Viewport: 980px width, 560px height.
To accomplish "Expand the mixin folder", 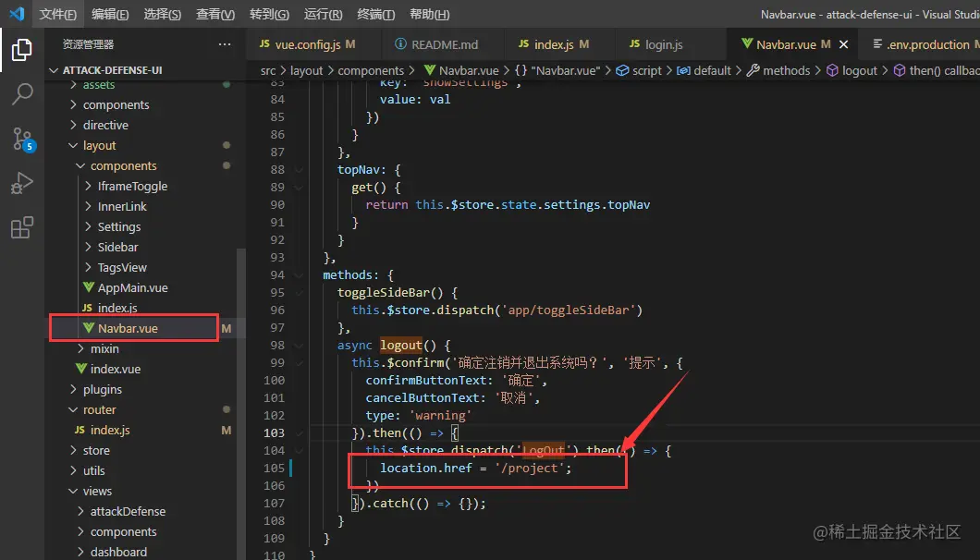I will pos(104,348).
